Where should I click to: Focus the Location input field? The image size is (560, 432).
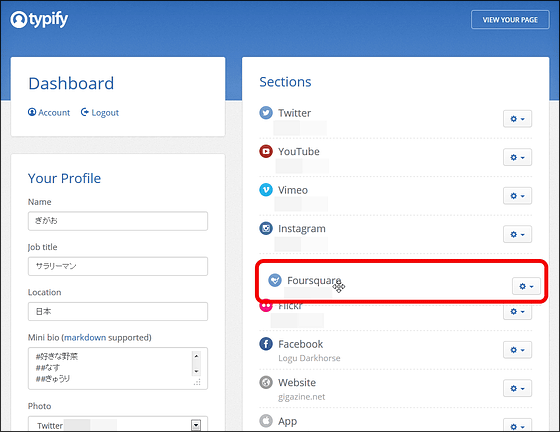point(118,311)
